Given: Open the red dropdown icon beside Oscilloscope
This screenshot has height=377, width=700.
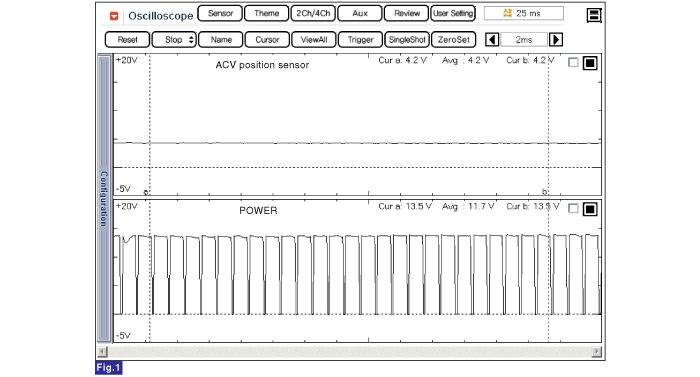Looking at the screenshot, I should click(114, 16).
